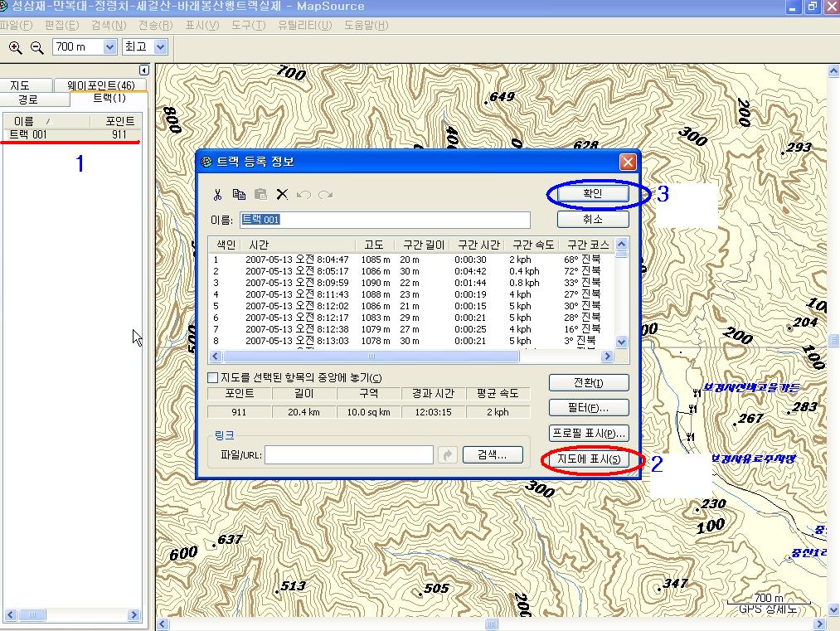The image size is (840, 631).
Task: Click the 확인 button
Action: (593, 193)
